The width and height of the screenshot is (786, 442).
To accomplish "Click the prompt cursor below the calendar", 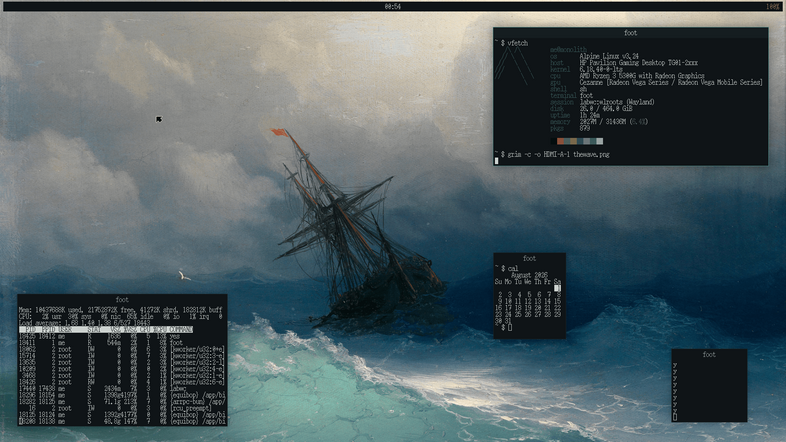I will (510, 327).
